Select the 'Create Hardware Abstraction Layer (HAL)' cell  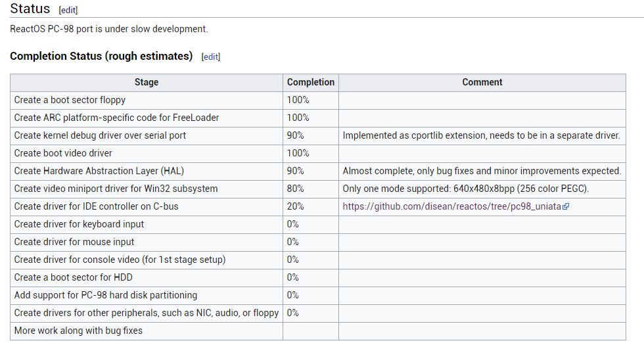(99, 171)
